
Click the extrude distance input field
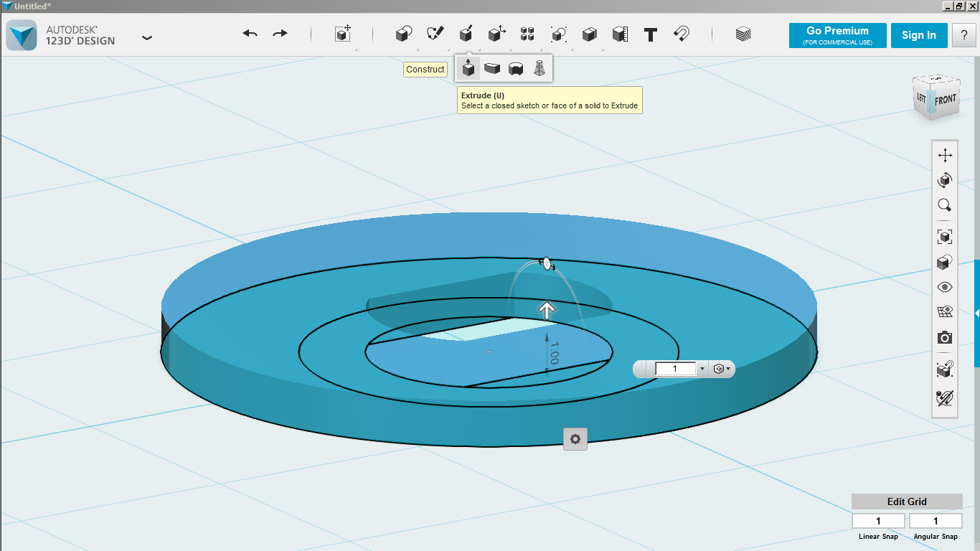(675, 369)
